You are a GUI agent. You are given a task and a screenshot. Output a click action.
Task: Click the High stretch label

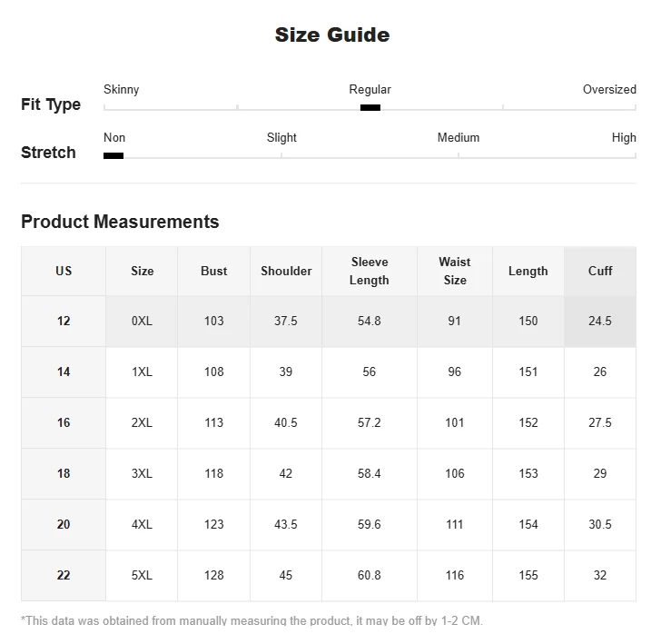[x=624, y=138]
